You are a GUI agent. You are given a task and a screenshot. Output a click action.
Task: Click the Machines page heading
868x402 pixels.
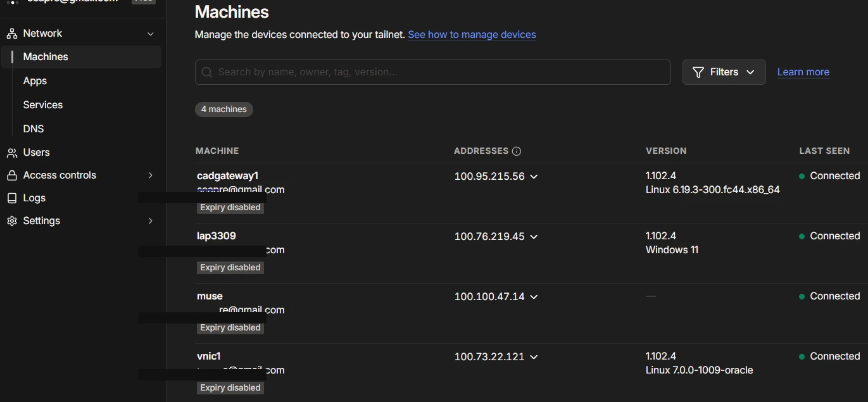coord(232,12)
